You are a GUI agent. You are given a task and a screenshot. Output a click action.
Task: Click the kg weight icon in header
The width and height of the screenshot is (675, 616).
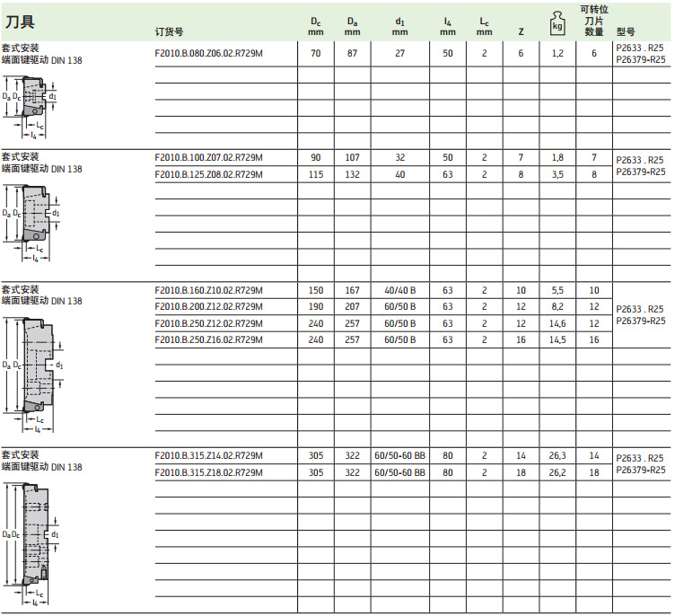557,22
